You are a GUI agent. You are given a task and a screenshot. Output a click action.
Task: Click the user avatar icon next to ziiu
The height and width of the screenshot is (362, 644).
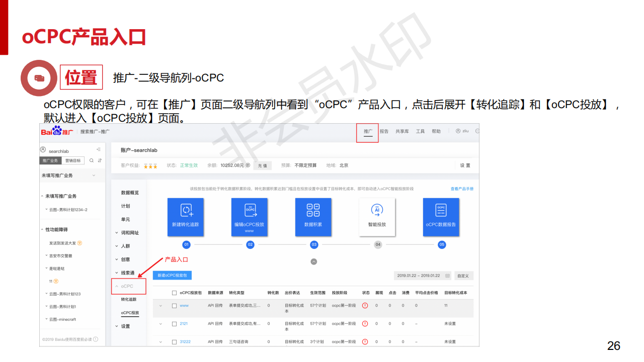point(458,131)
